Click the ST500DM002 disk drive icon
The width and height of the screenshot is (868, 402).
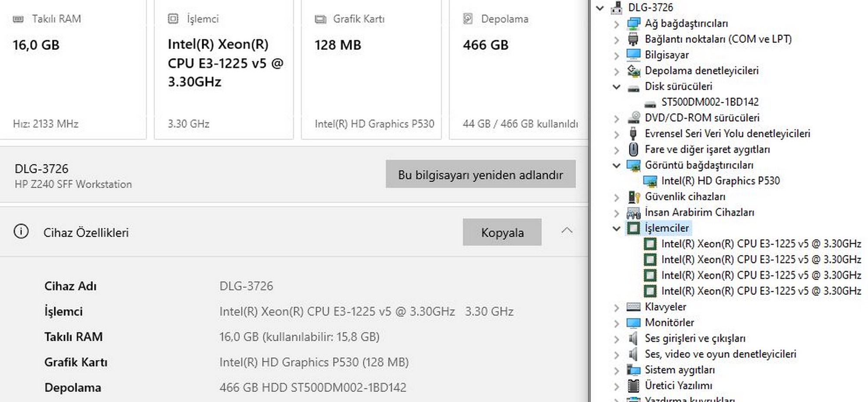pyautogui.click(x=650, y=102)
